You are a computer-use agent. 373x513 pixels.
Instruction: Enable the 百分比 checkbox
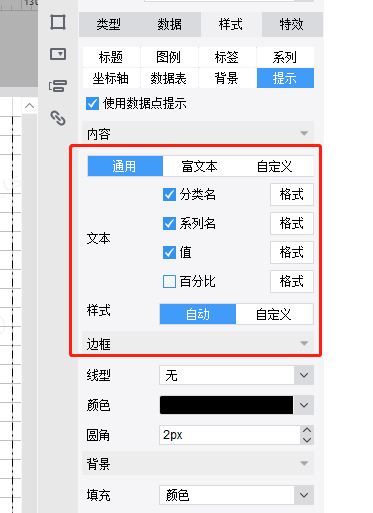point(169,281)
